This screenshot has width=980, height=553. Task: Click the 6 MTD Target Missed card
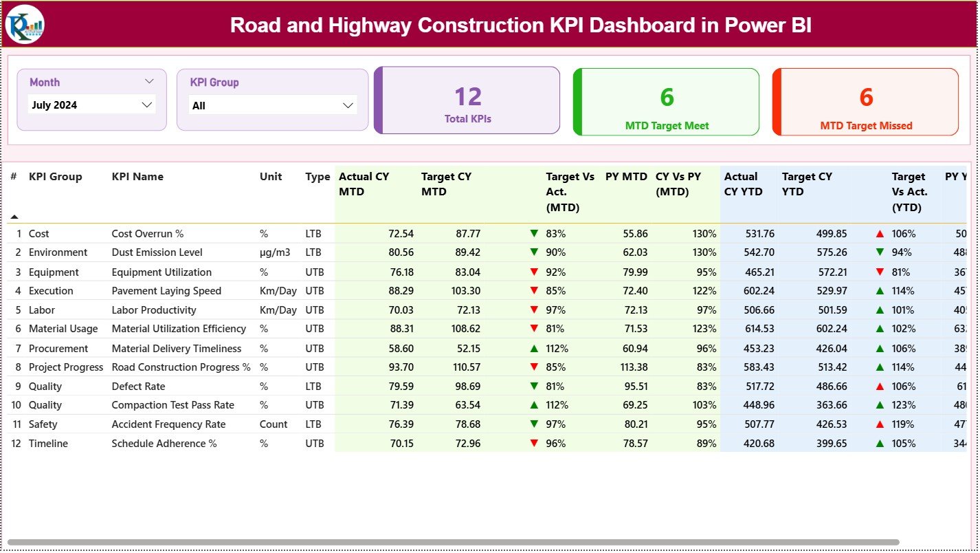tap(865, 101)
